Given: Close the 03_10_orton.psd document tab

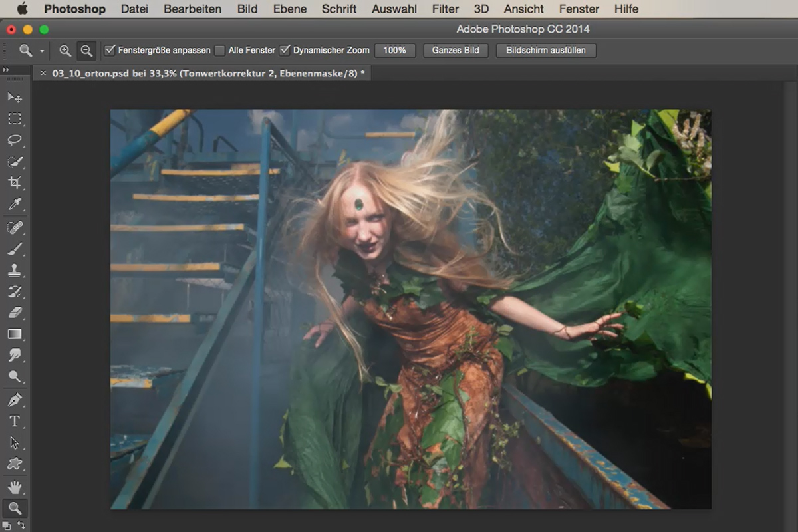Looking at the screenshot, I should coord(43,74).
